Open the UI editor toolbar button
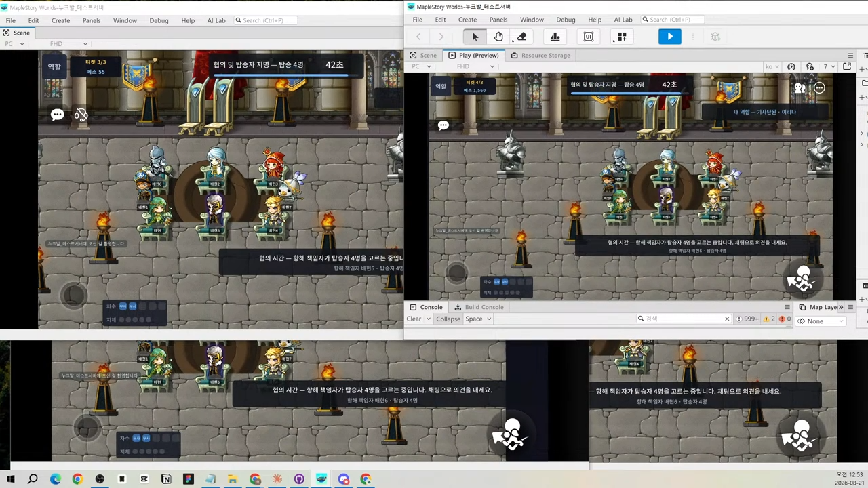868x488 pixels. (588, 37)
